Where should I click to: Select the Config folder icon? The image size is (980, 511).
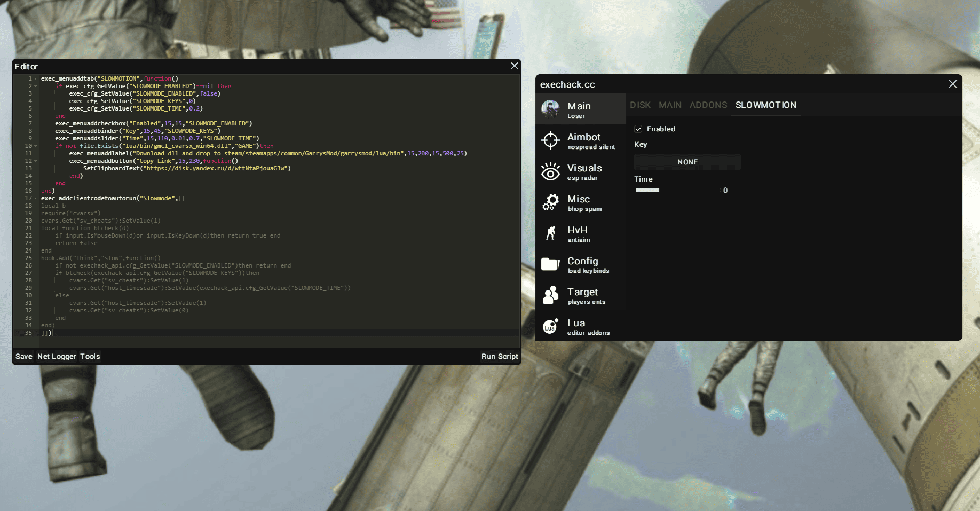click(x=550, y=264)
